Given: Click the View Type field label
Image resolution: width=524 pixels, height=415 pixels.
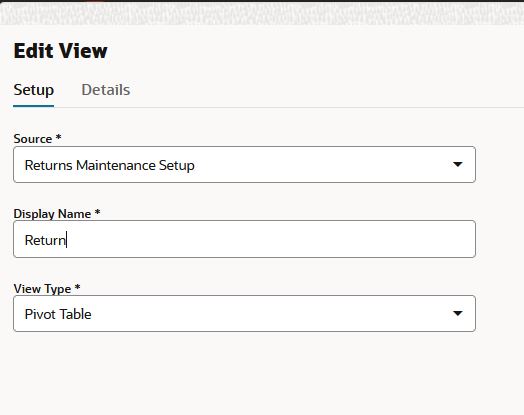Looking at the screenshot, I should pos(42,289).
